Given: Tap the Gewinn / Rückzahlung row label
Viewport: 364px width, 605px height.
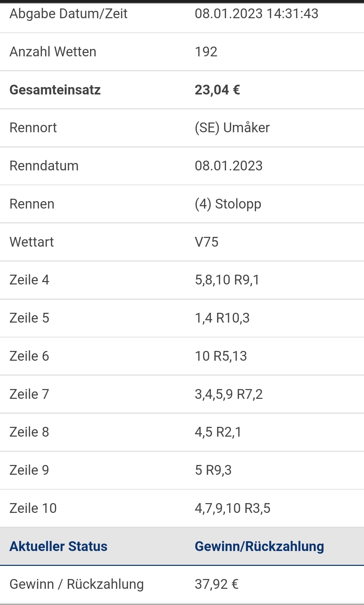Looking at the screenshot, I should click(x=77, y=584).
